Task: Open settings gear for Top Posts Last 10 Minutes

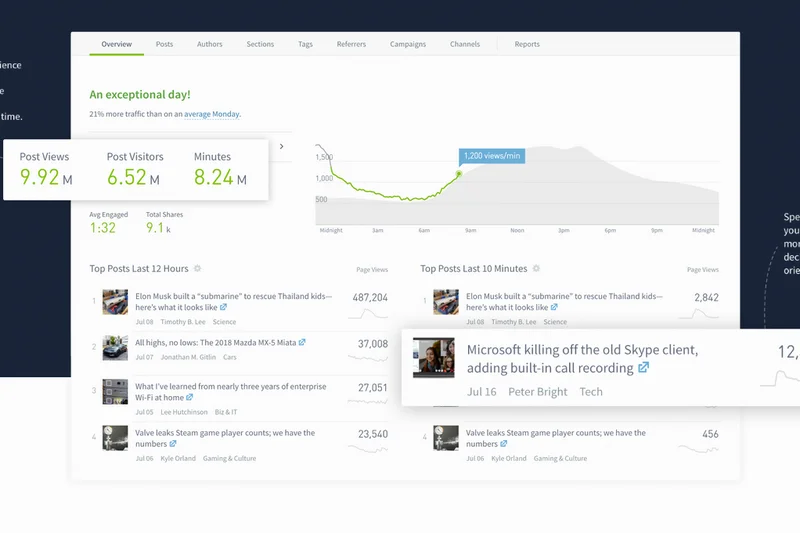Action: (x=537, y=269)
